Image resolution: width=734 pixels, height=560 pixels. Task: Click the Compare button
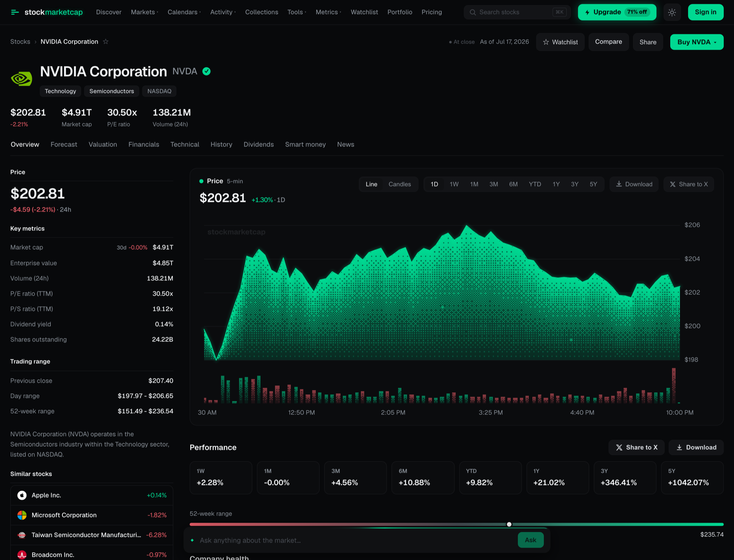[x=609, y=42]
